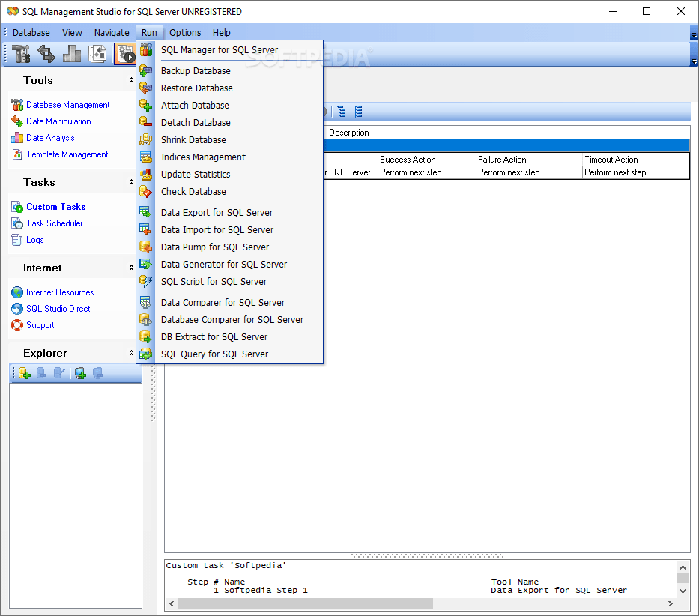Click the Backup Database menu icon
The height and width of the screenshot is (616, 699).
(x=146, y=71)
